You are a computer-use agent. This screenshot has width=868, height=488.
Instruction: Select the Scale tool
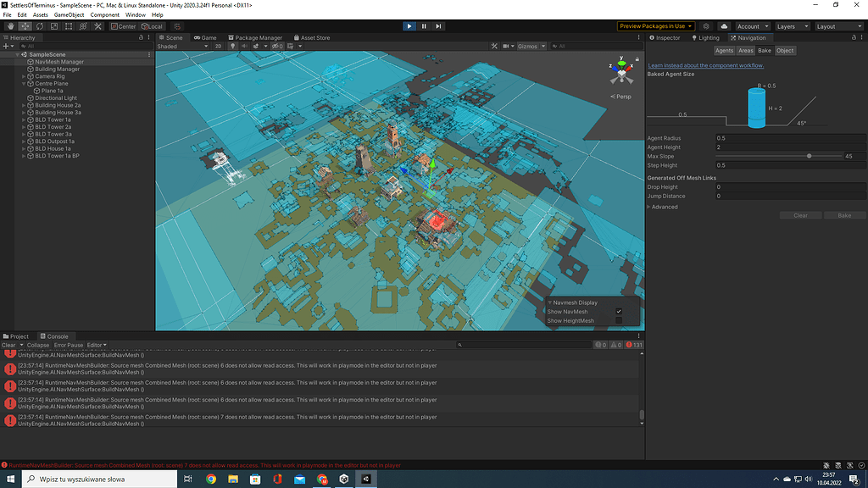(x=53, y=26)
